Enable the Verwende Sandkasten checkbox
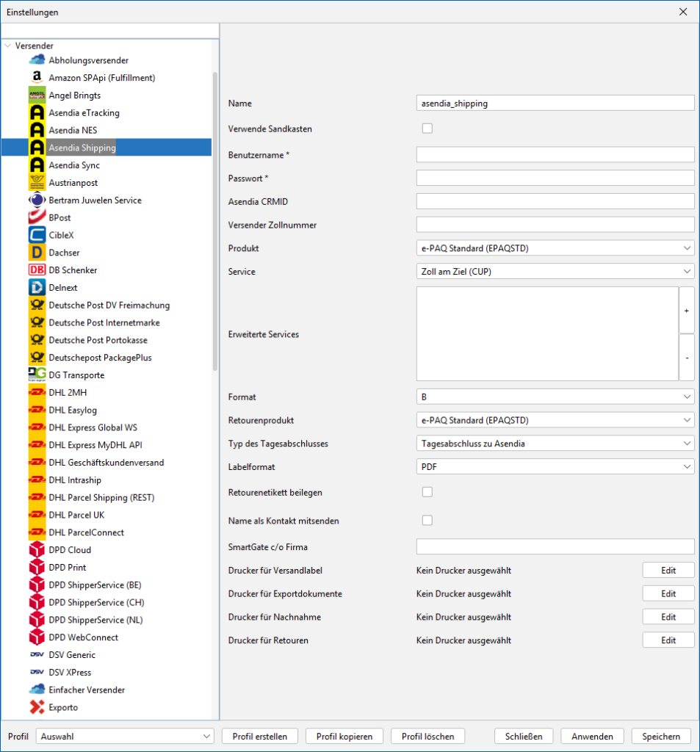This screenshot has height=752, width=700. pos(427,129)
